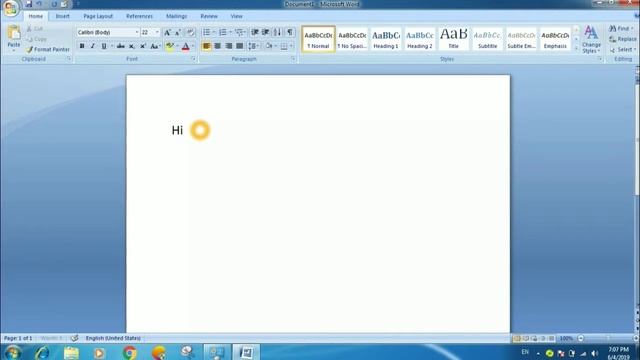Viewport: 640px width, 360px height.
Task: Toggle Italic formatting
Action: tap(93, 46)
